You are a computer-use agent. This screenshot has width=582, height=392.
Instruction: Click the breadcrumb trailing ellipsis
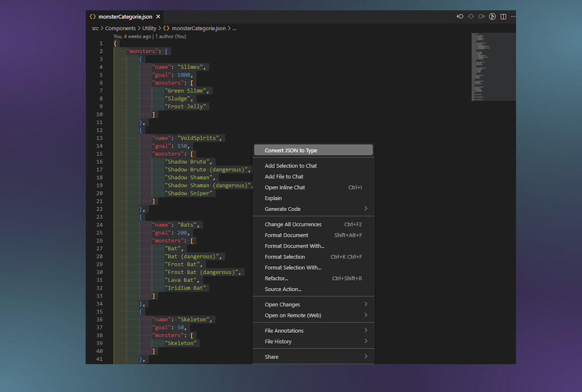tap(235, 28)
